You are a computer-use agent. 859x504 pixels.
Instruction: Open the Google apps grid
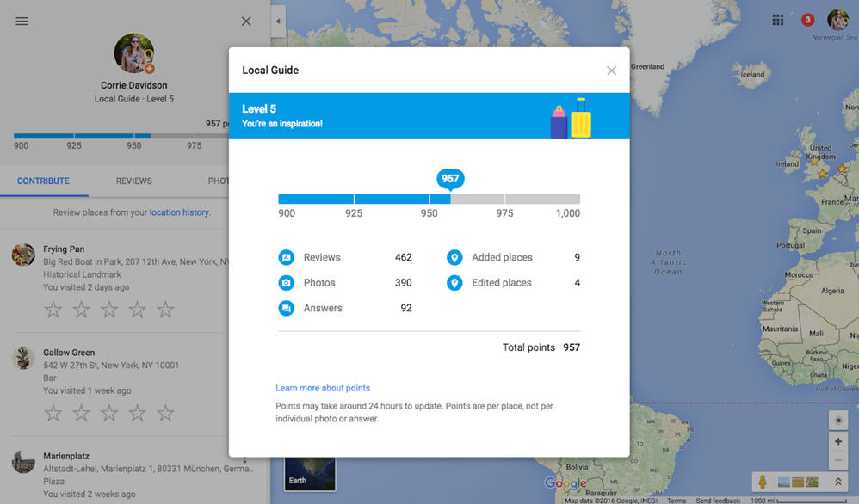777,20
